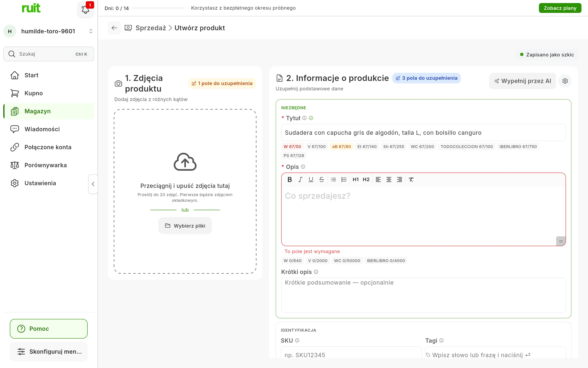Click the Sprzedaż breadcrumb link

point(151,28)
